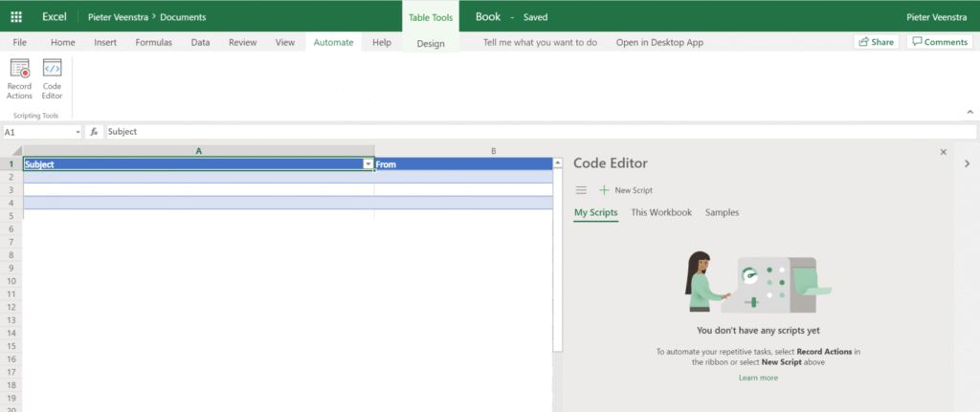Click Open in Desktop App
The height and width of the screenshot is (412, 980).
(x=659, y=42)
